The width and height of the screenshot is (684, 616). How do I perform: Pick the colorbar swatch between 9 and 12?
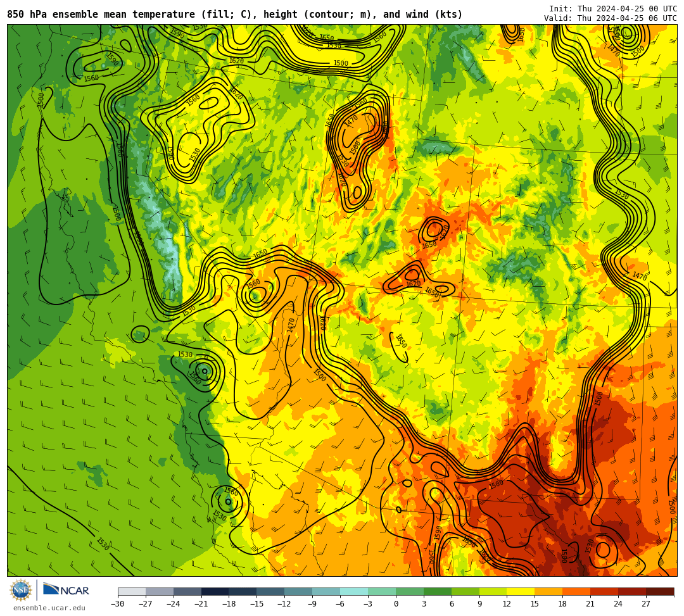pyautogui.click(x=493, y=591)
